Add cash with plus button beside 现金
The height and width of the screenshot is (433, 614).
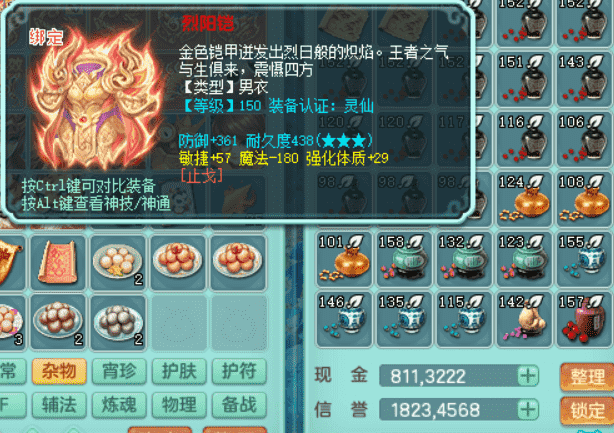point(527,376)
